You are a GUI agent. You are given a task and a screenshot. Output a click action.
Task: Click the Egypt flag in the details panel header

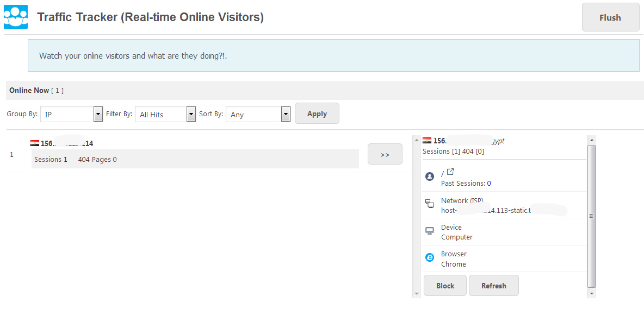point(427,141)
